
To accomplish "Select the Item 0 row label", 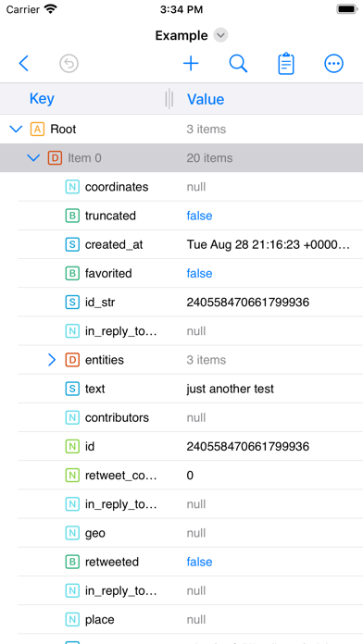I will (x=84, y=158).
